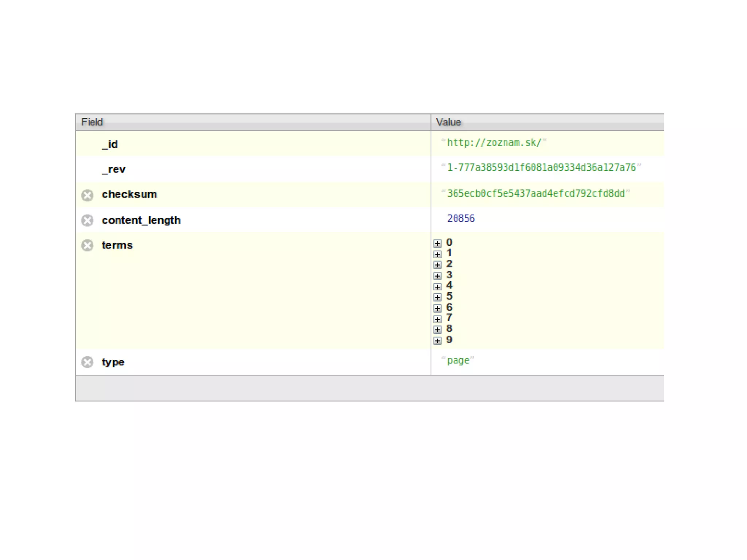Expand terms item 0
The height and width of the screenshot is (560, 747).
coord(437,243)
